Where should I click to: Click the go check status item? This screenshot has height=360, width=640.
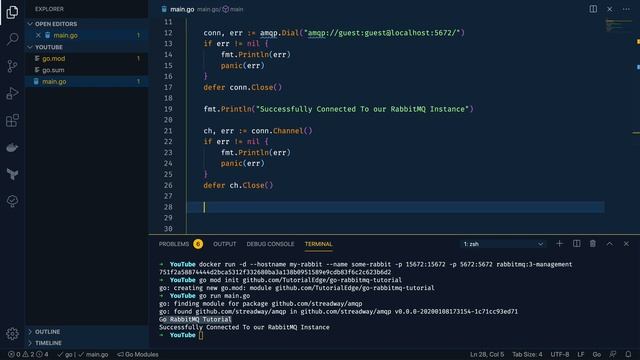[65, 354]
